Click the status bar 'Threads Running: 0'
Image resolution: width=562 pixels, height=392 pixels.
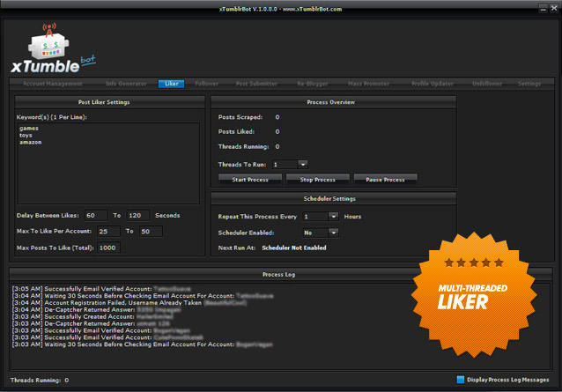pyautogui.click(x=40, y=381)
